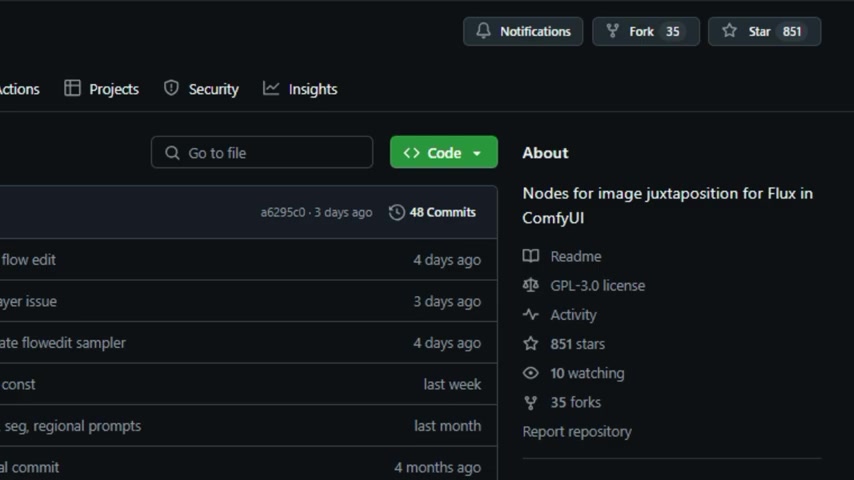Click the Insights graph icon
Image resolution: width=854 pixels, height=480 pixels.
tap(271, 88)
